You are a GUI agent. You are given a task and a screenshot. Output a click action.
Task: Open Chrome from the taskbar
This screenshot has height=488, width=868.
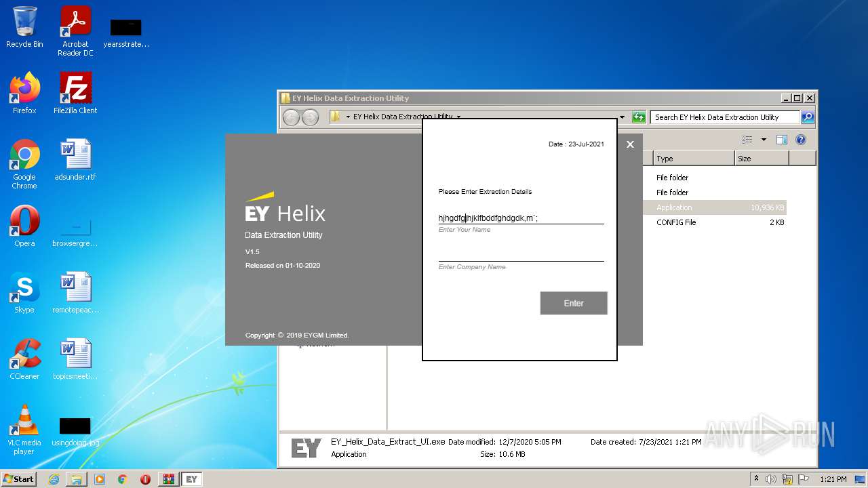coord(123,479)
